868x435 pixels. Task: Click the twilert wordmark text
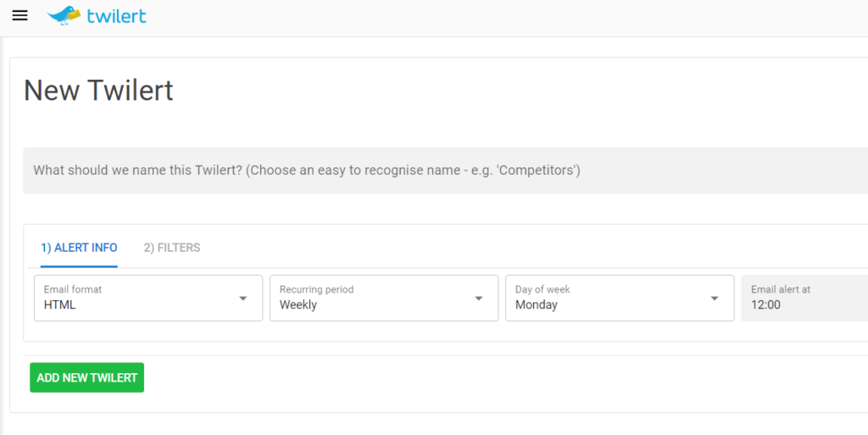(116, 16)
